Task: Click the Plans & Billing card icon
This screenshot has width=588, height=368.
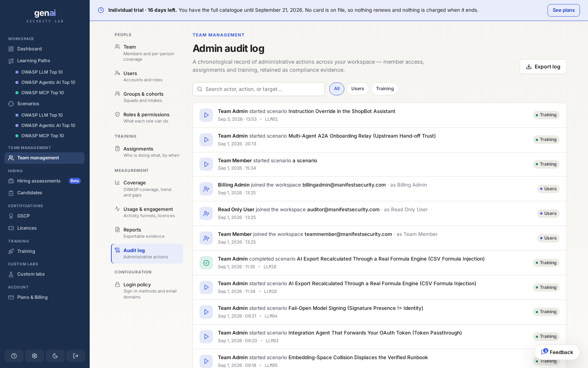Action: [x=11, y=297]
